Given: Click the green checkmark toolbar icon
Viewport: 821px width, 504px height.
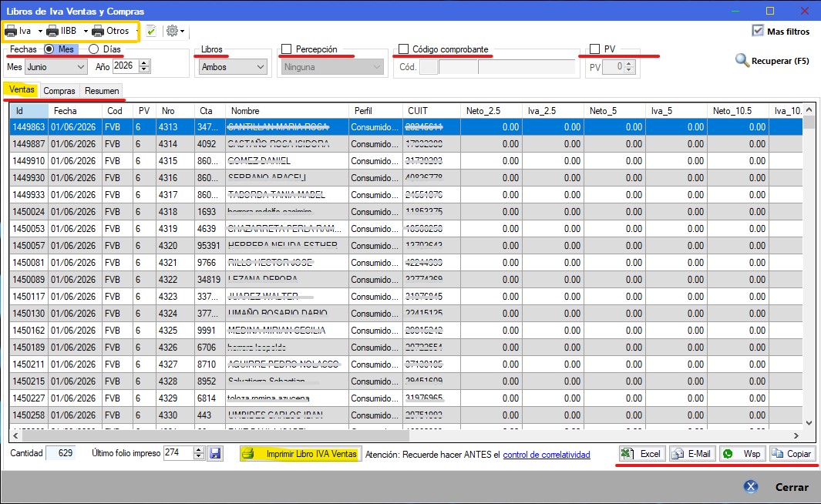Looking at the screenshot, I should pyautogui.click(x=151, y=32).
